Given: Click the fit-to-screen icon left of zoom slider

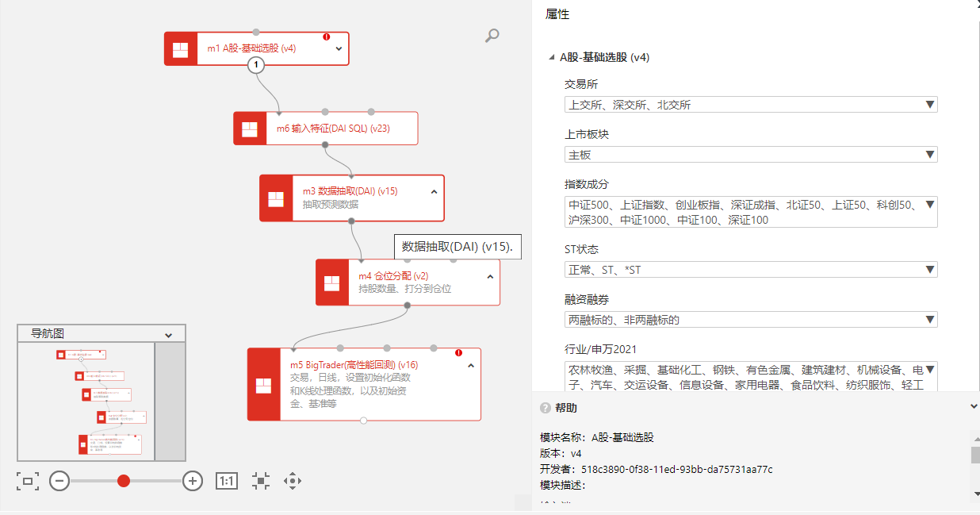Looking at the screenshot, I should [x=28, y=481].
